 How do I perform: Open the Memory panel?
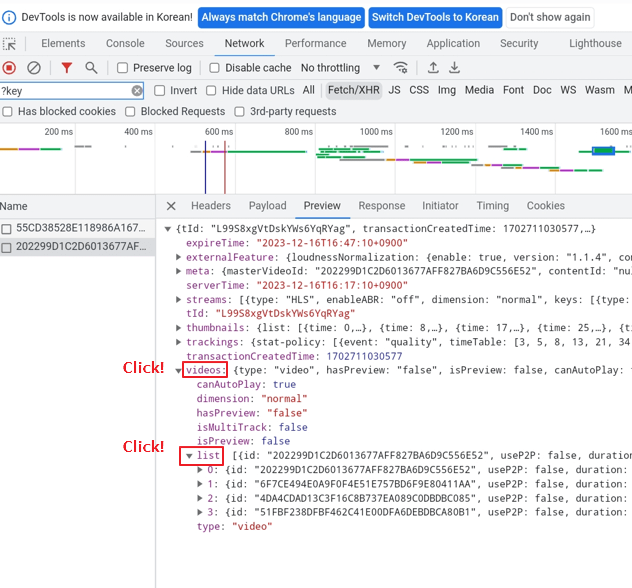click(x=387, y=44)
